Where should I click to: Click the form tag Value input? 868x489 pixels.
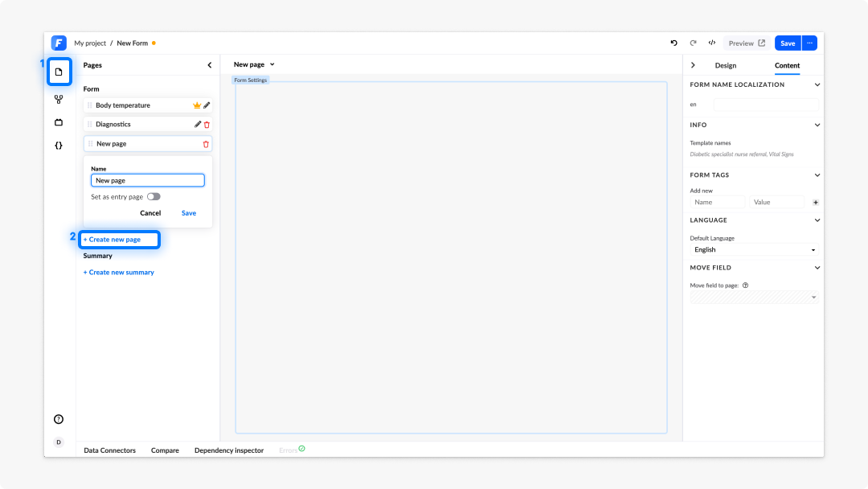776,202
